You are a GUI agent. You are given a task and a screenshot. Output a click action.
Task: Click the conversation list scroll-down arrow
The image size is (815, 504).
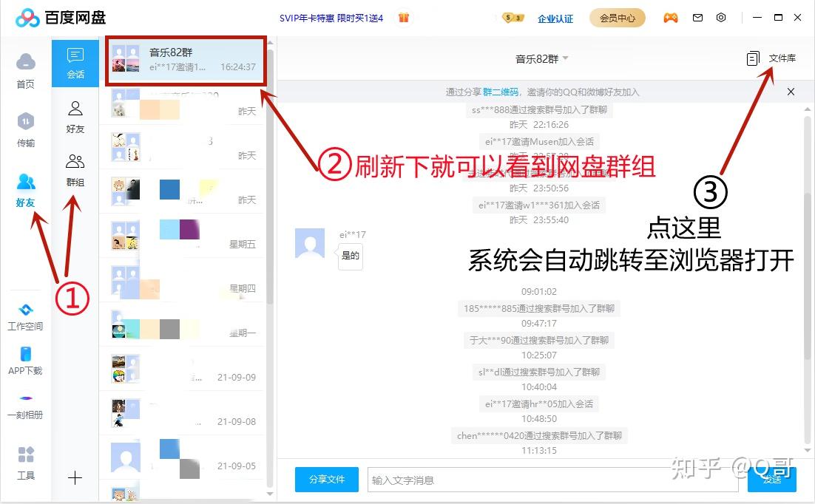(270, 494)
